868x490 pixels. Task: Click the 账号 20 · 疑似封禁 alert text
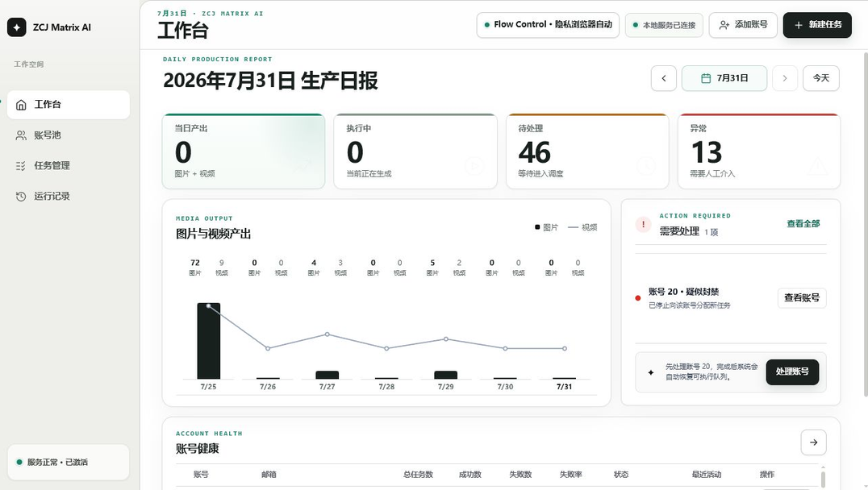click(x=683, y=292)
